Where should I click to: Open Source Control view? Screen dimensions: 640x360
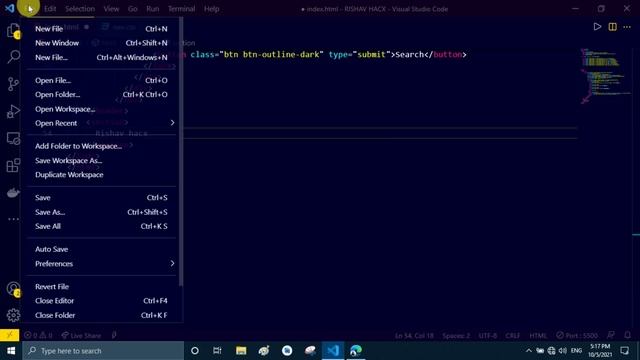click(13, 84)
